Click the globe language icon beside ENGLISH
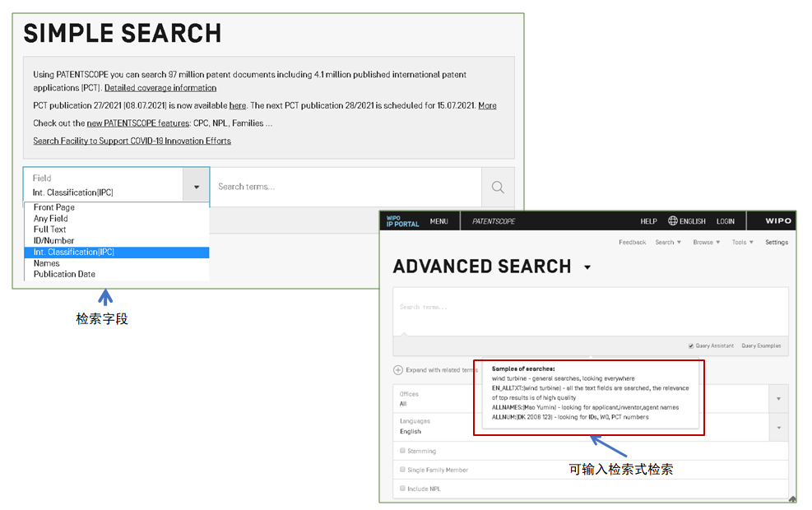 (x=672, y=220)
